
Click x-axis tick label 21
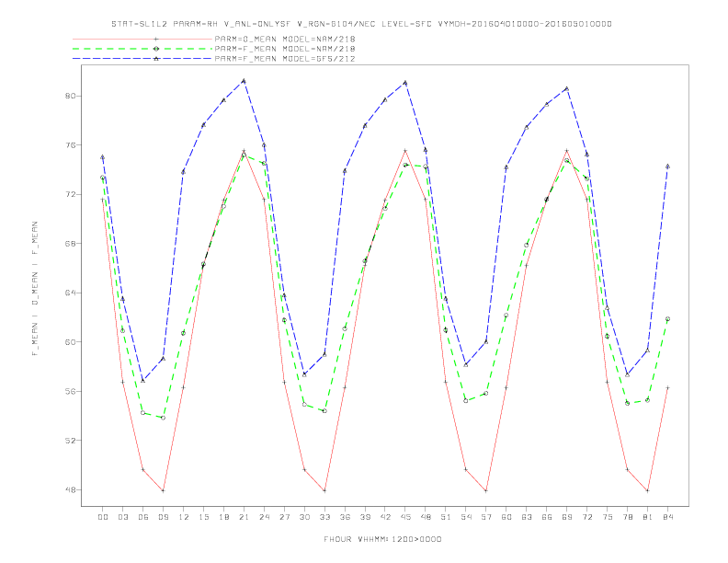coord(244,517)
